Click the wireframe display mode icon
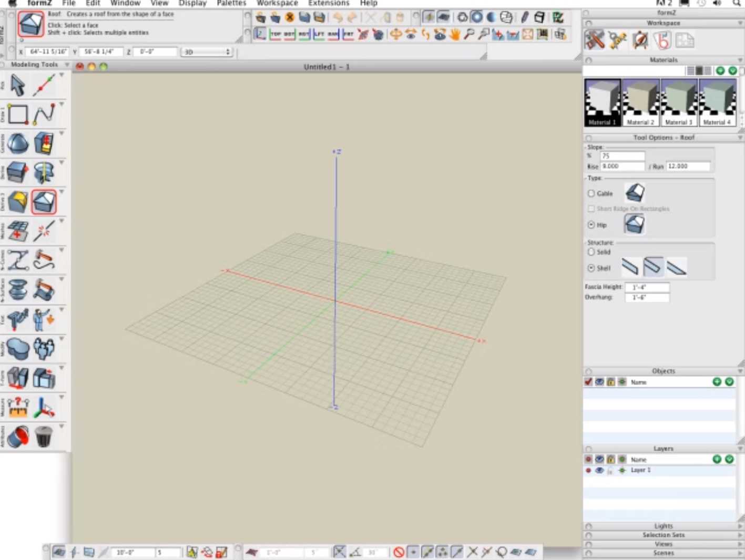Viewport: 745px width, 560px height. [x=462, y=17]
